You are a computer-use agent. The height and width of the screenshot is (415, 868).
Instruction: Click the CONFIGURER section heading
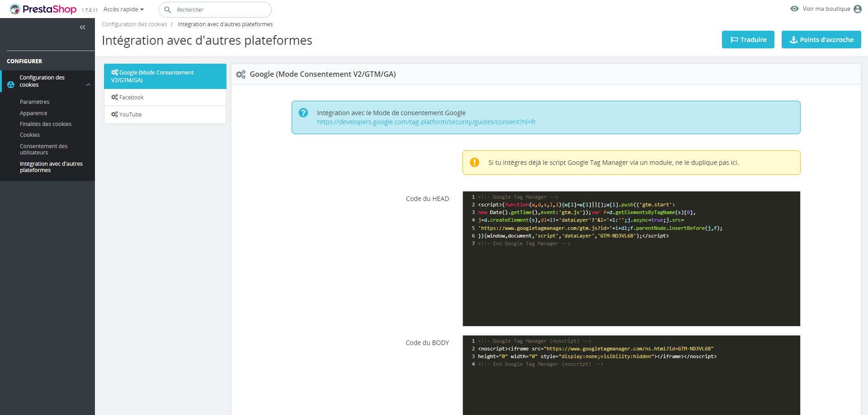24,61
